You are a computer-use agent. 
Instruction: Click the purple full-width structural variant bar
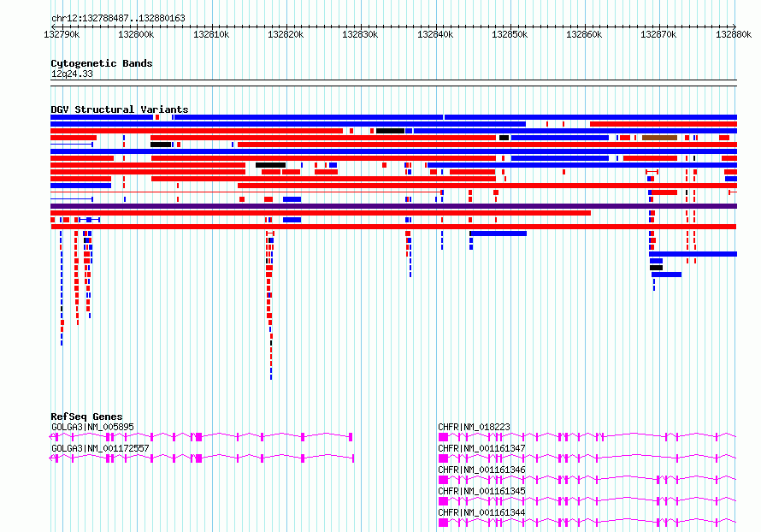click(393, 206)
